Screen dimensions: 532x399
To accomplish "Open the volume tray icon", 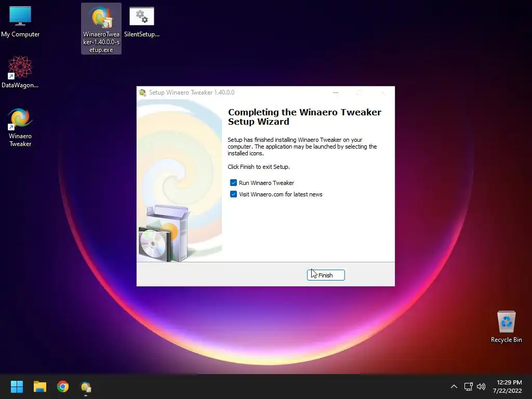I will tap(481, 387).
